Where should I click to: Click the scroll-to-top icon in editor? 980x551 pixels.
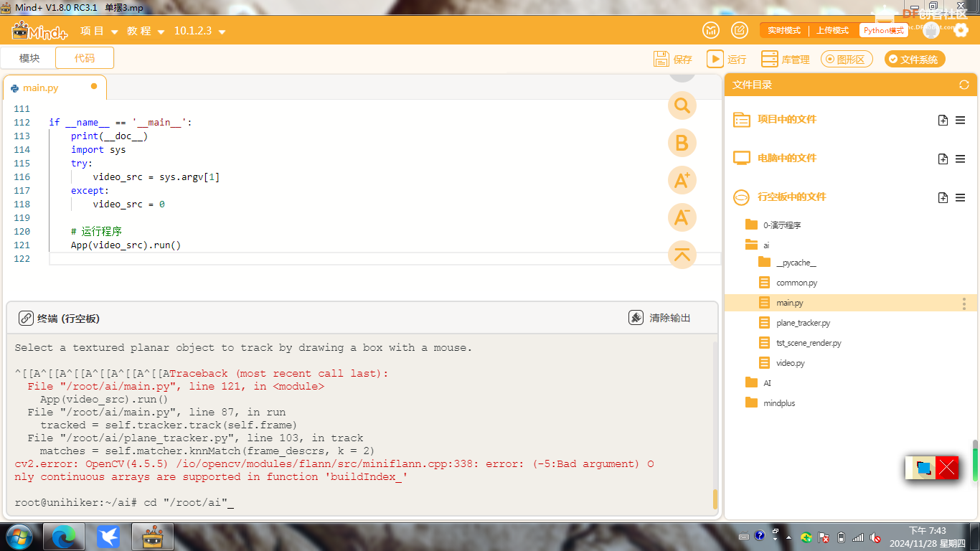tap(682, 255)
